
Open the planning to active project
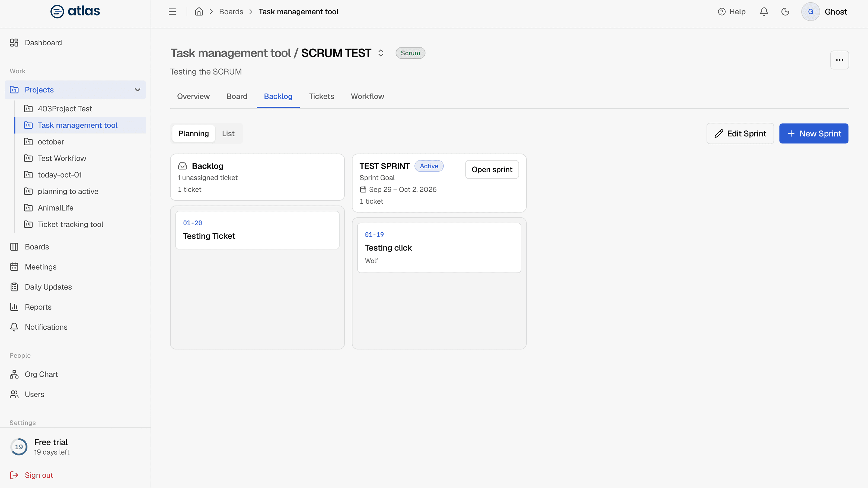click(80, 191)
